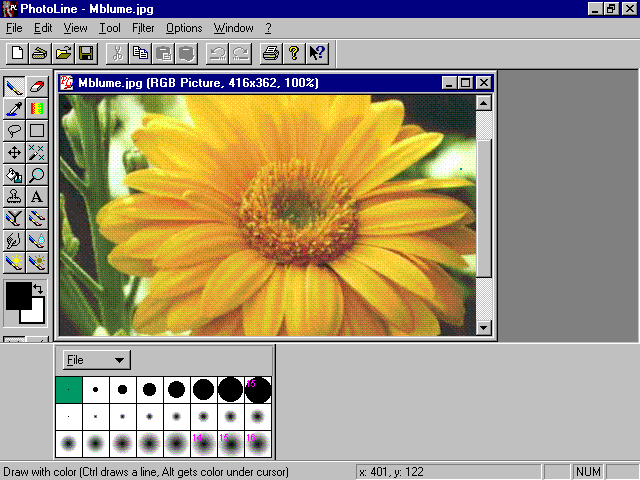
Task: Pick the Magnifier zoom tool
Action: [x=37, y=174]
